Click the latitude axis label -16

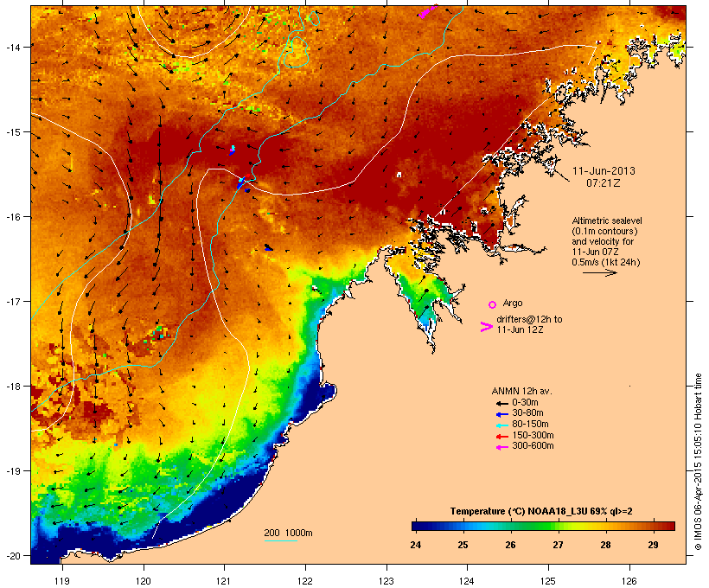(x=13, y=217)
